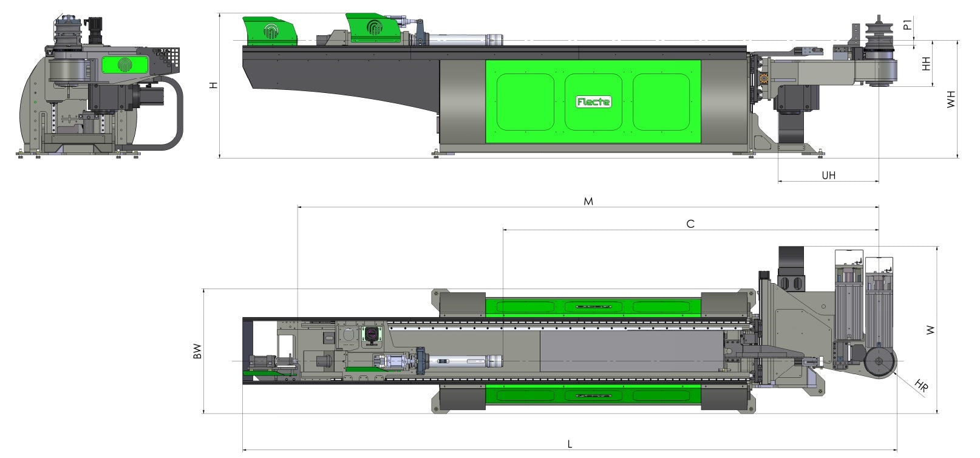Select the BW width dimension label
The image size is (980, 458).
coord(197,352)
